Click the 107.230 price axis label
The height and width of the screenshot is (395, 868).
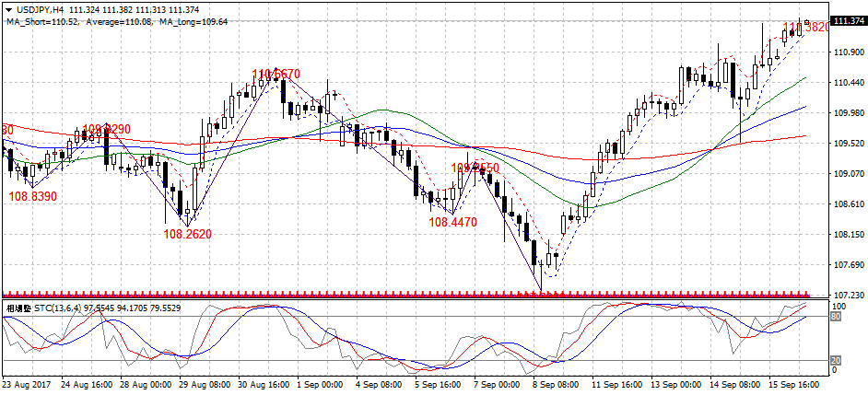click(x=847, y=296)
